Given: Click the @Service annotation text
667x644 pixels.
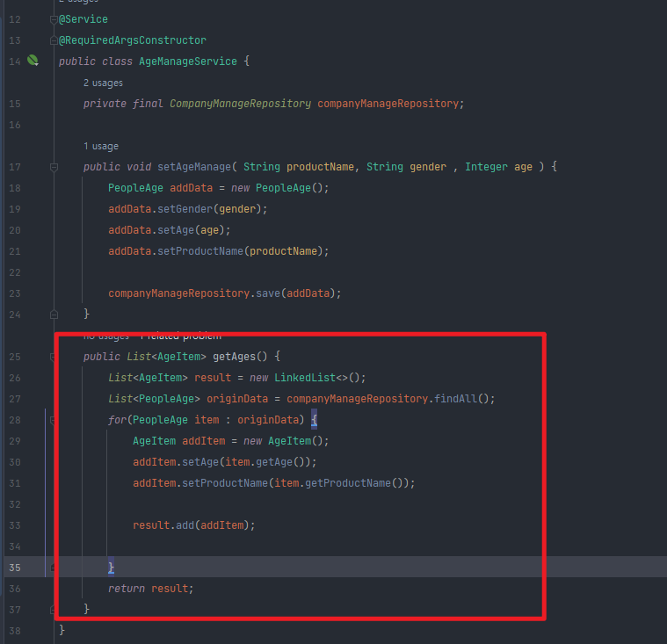Looking at the screenshot, I should [83, 19].
